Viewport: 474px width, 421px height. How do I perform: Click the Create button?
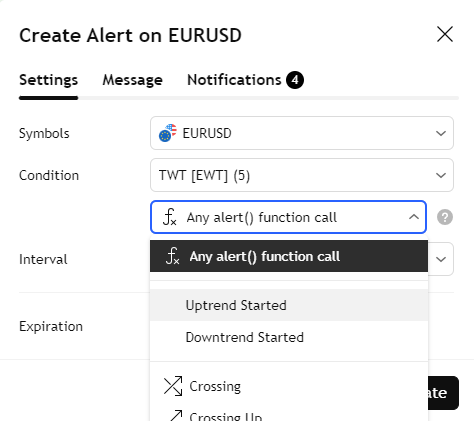[x=443, y=393]
